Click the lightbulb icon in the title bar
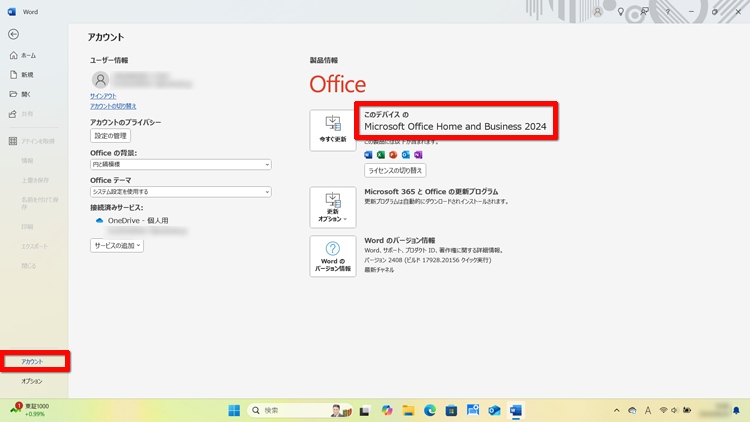The width and height of the screenshot is (750, 422). (621, 11)
